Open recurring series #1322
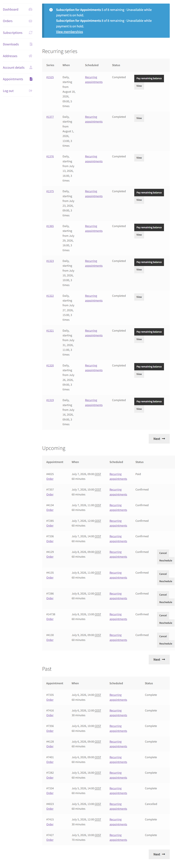Screen dimensions: 175x868 50,296
